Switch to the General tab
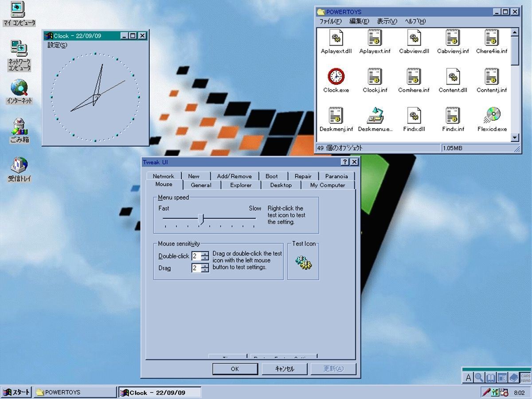The image size is (532, 399). 201,185
